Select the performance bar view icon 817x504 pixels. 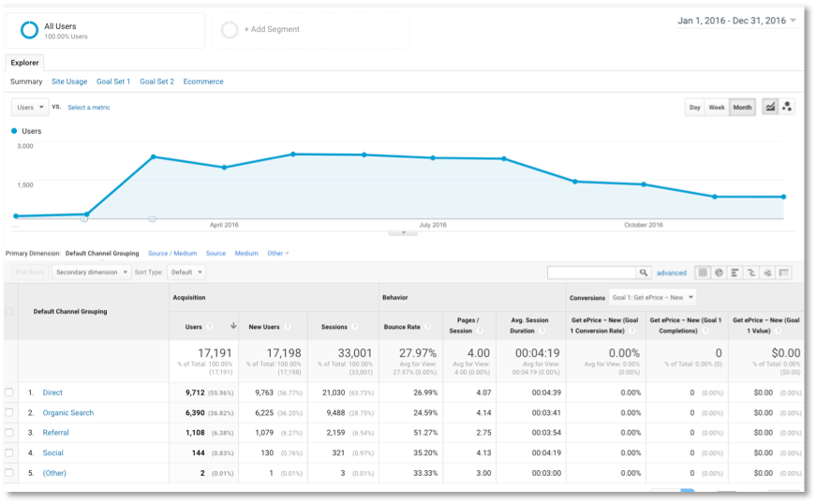[x=735, y=273]
